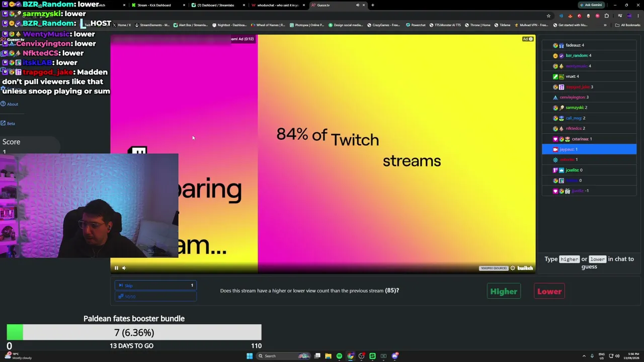Open the Twitch player settings gear

tap(513, 268)
